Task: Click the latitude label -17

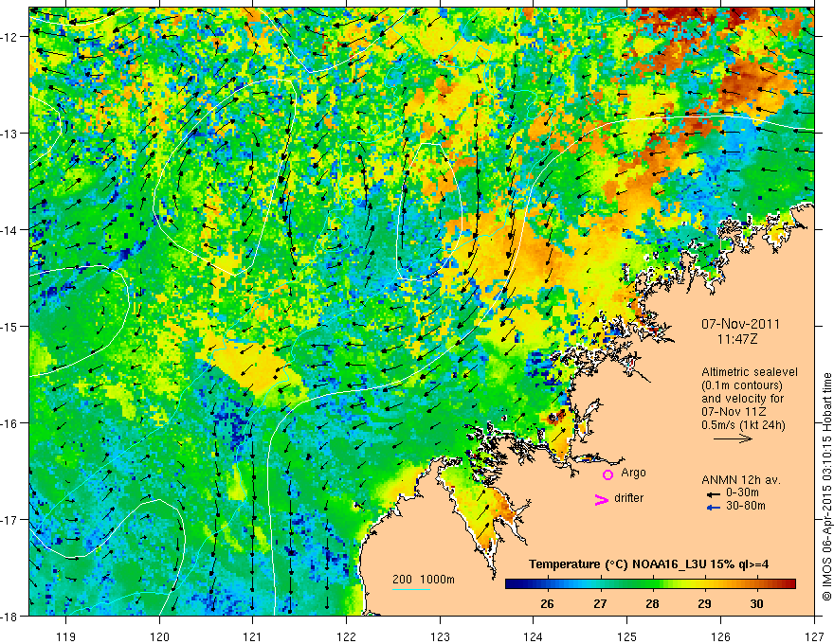Action: click(x=10, y=520)
